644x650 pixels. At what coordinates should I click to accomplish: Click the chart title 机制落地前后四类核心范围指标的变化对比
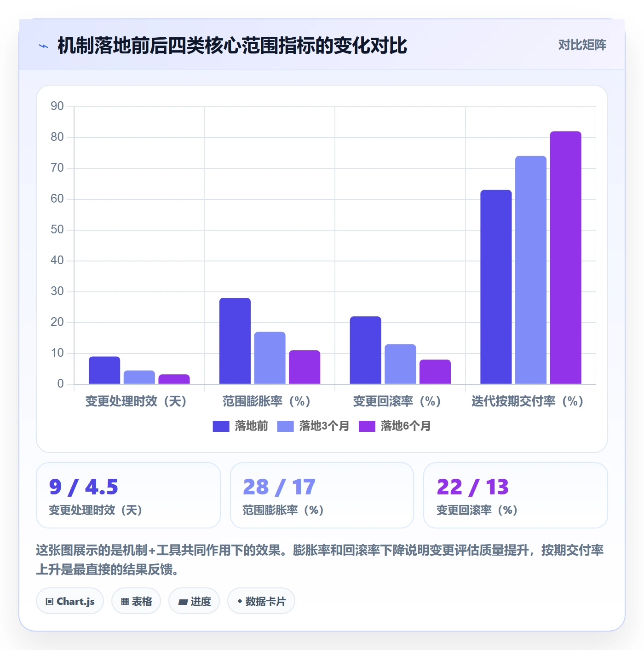[x=232, y=46]
